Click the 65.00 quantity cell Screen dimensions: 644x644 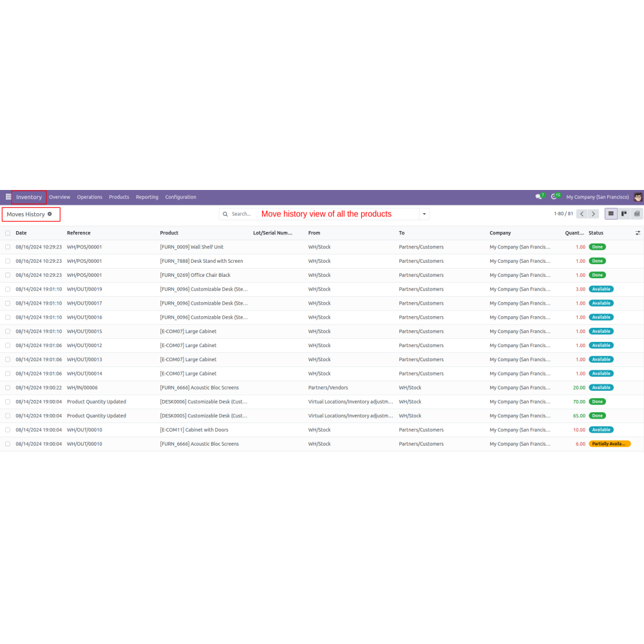[x=579, y=415]
